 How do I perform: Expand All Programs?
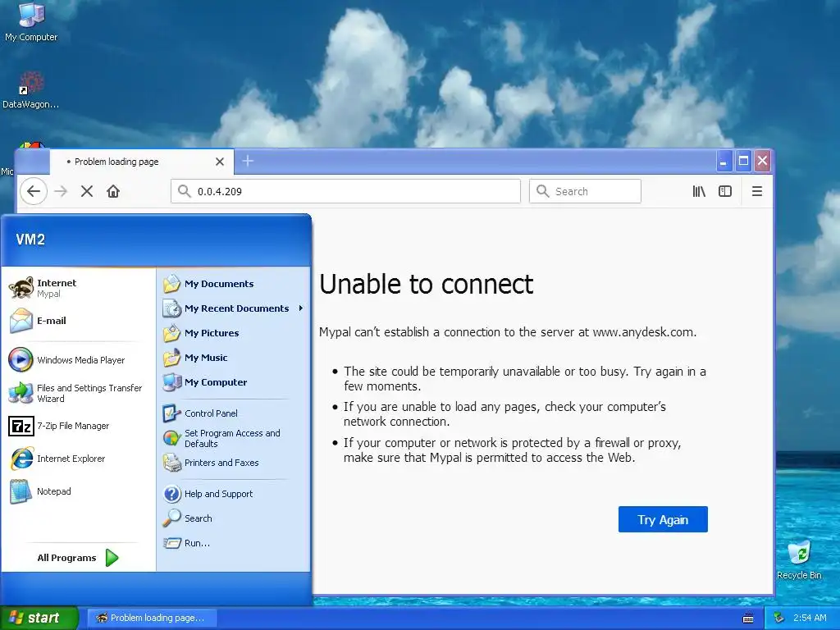click(x=78, y=558)
